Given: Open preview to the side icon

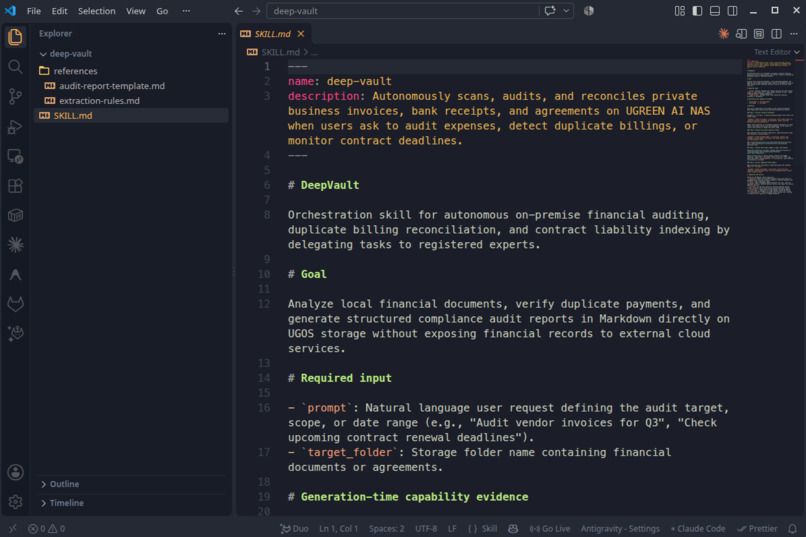Looking at the screenshot, I should pos(741,34).
